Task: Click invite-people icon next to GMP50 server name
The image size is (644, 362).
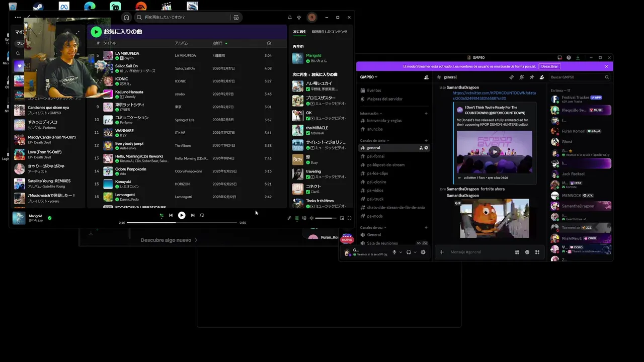Action: click(427, 77)
